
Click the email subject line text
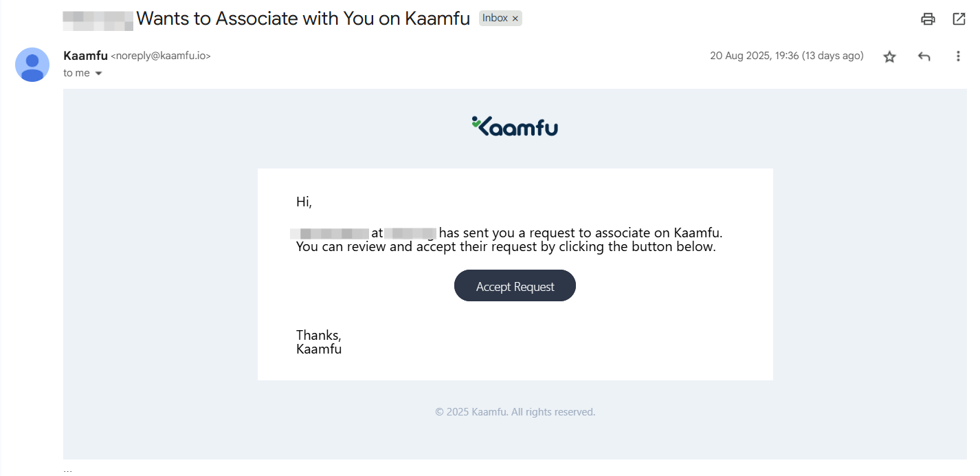302,19
